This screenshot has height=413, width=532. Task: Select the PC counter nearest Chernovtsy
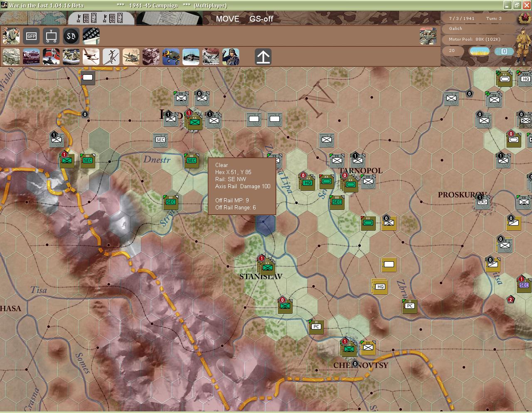click(x=316, y=327)
